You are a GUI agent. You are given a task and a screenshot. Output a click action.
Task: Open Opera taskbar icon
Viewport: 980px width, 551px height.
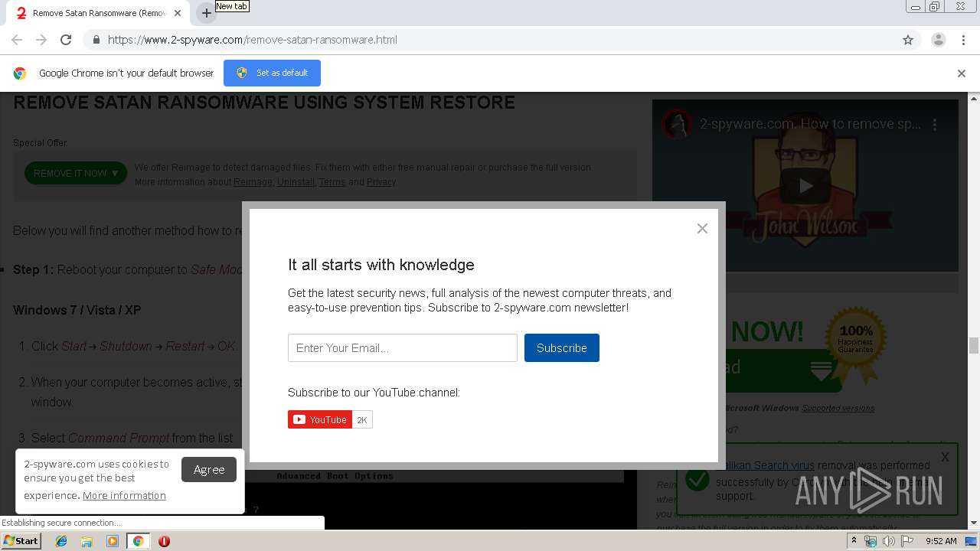coord(164,541)
